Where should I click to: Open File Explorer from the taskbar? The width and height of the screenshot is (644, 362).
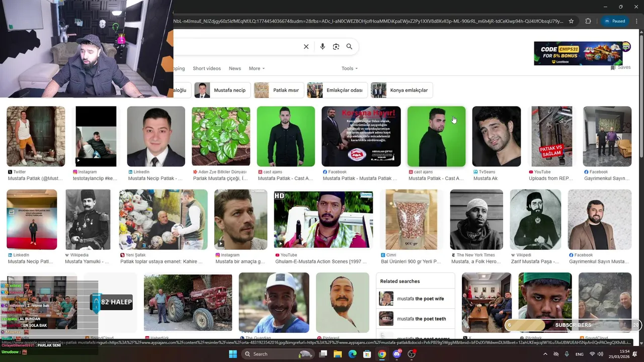pyautogui.click(x=338, y=354)
